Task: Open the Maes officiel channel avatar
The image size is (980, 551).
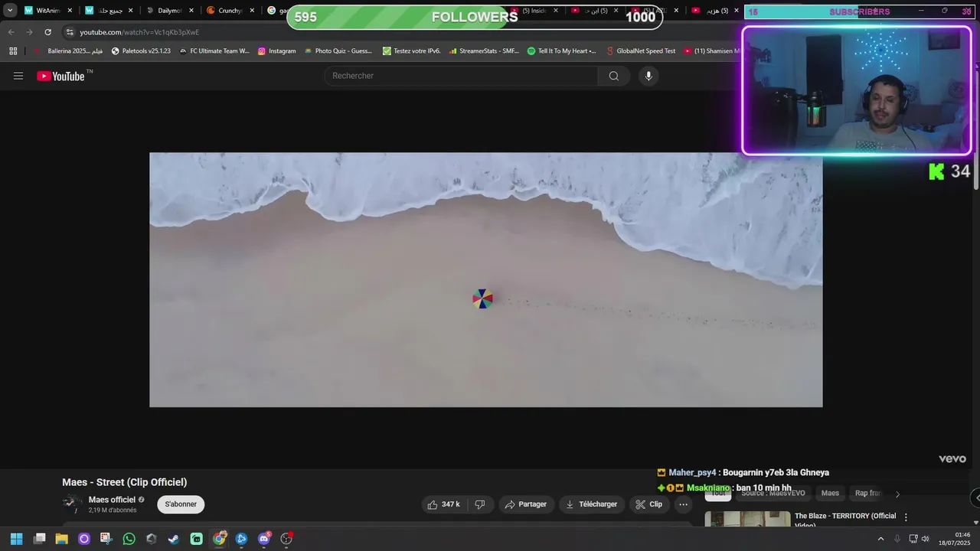Action: pos(72,503)
